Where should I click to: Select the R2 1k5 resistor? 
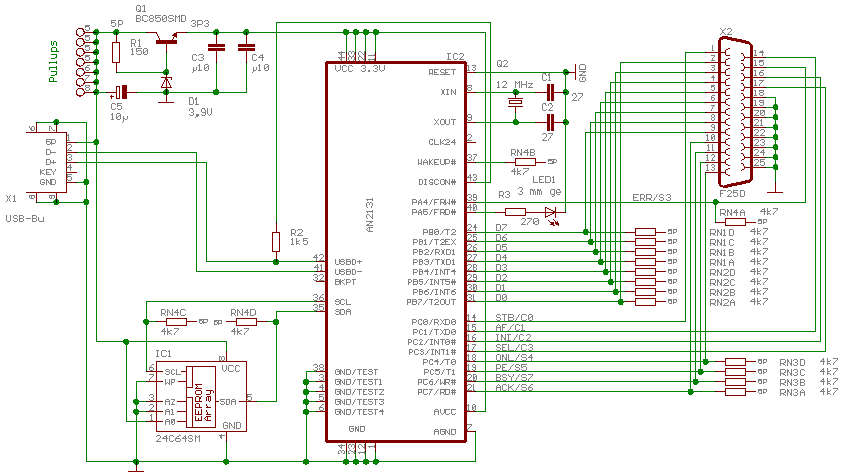pyautogui.click(x=276, y=242)
